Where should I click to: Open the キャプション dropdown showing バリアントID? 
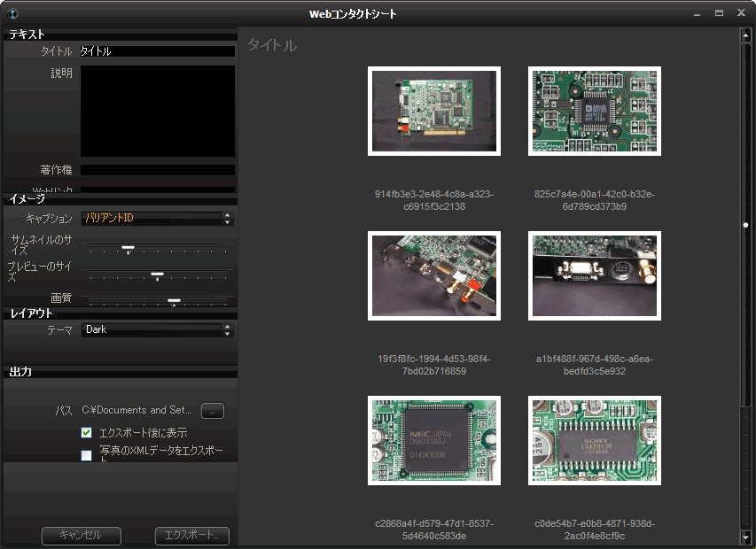[158, 218]
